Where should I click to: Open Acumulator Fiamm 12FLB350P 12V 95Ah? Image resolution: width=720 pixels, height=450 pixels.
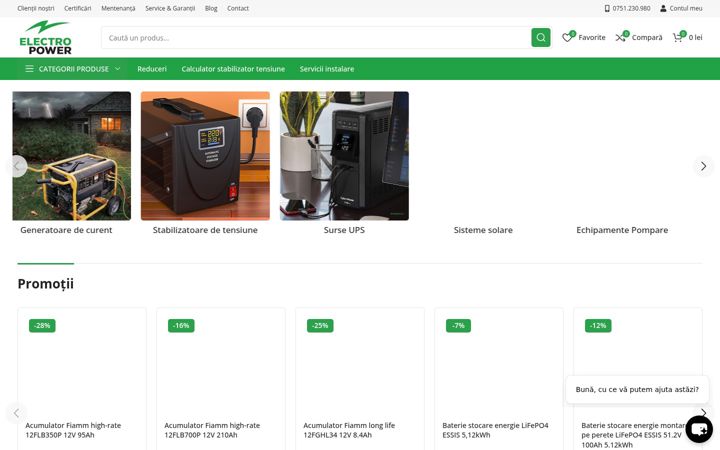click(x=73, y=430)
